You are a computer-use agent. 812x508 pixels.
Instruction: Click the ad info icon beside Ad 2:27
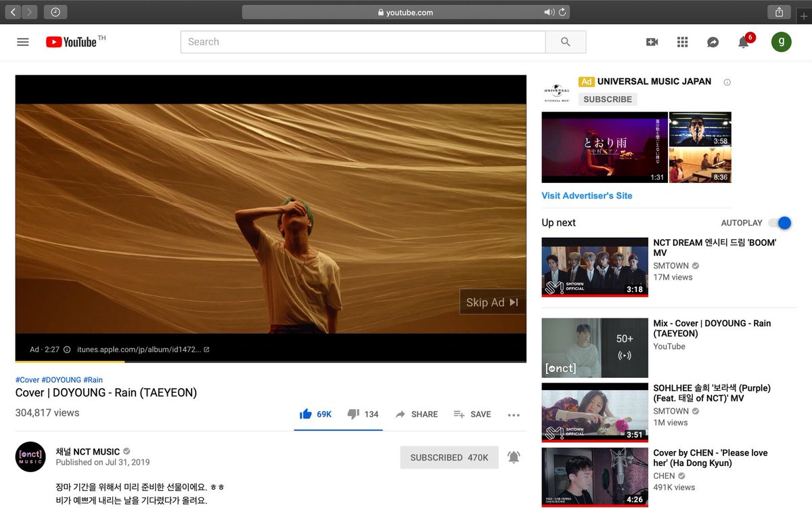pyautogui.click(x=66, y=350)
